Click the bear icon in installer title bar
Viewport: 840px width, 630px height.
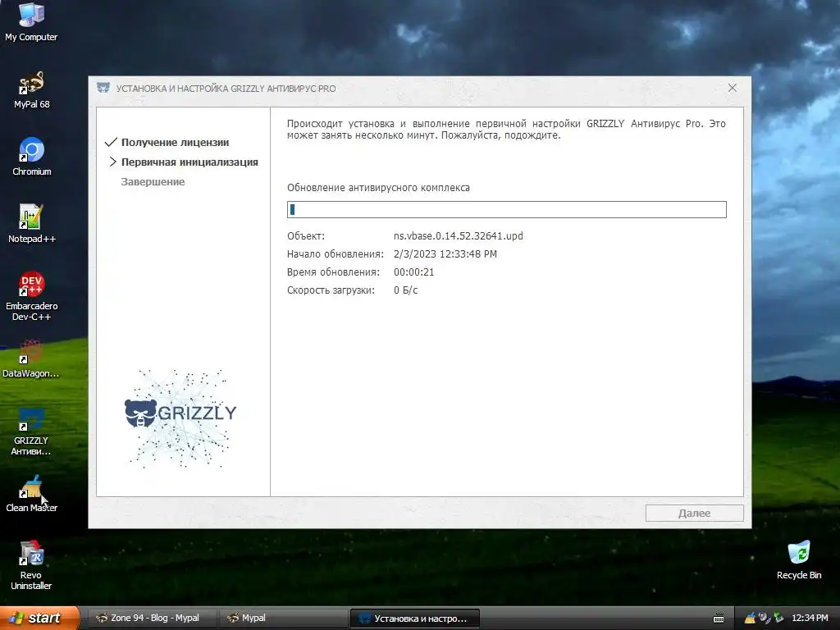103,88
